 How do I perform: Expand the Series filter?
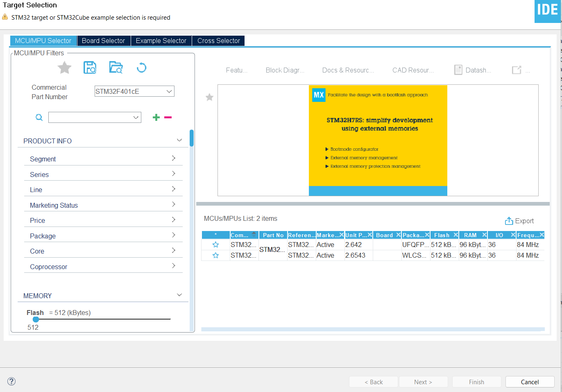pyautogui.click(x=174, y=174)
